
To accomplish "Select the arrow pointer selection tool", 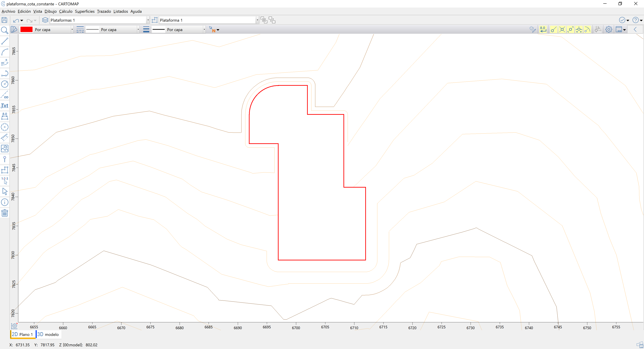I will pyautogui.click(x=5, y=192).
